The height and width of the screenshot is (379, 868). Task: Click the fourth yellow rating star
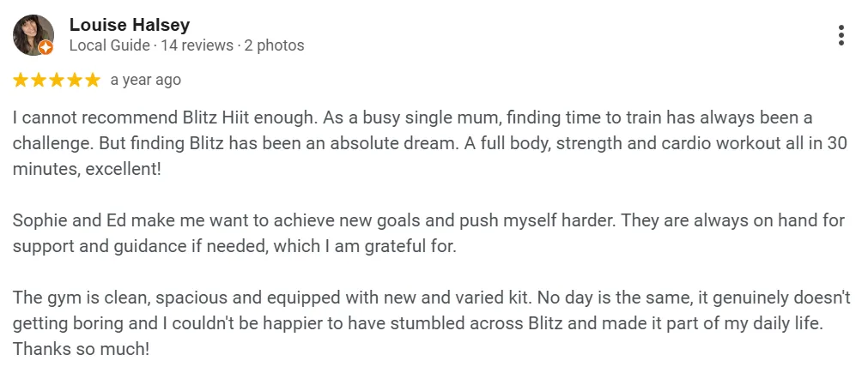tap(75, 80)
